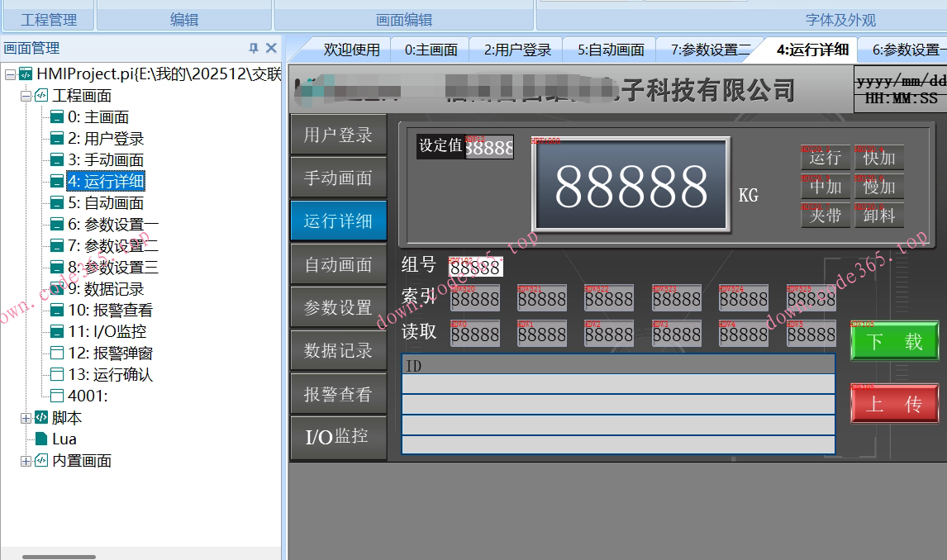
Task: Expand the 脚本 tree node
Action: coord(26,418)
